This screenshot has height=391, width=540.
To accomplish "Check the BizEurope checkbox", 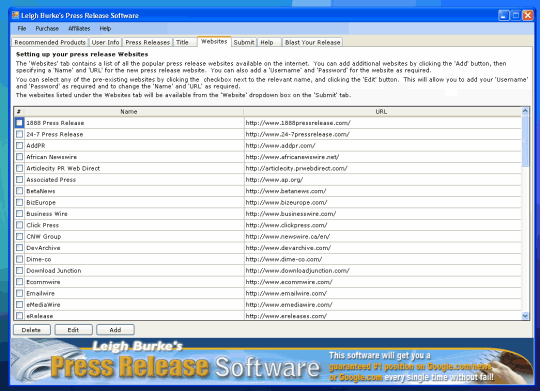I will tap(19, 202).
